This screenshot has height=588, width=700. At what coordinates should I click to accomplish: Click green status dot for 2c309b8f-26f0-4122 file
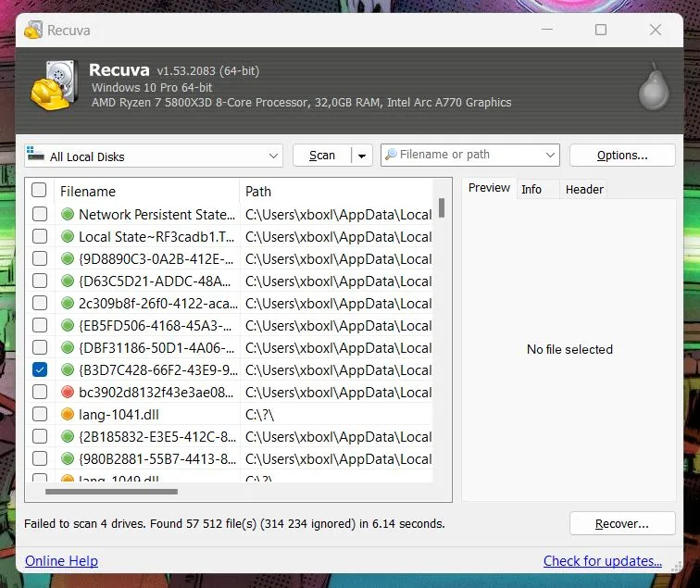(x=68, y=303)
